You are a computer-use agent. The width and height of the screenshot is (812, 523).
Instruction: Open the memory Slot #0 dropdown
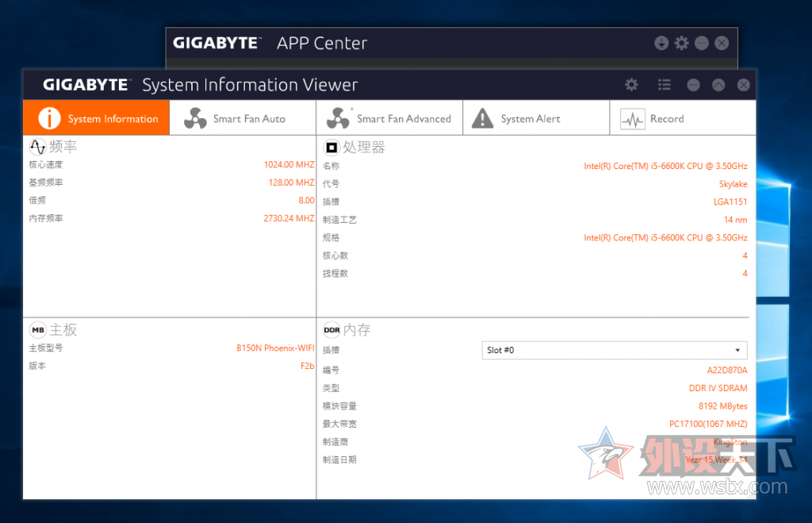615,351
